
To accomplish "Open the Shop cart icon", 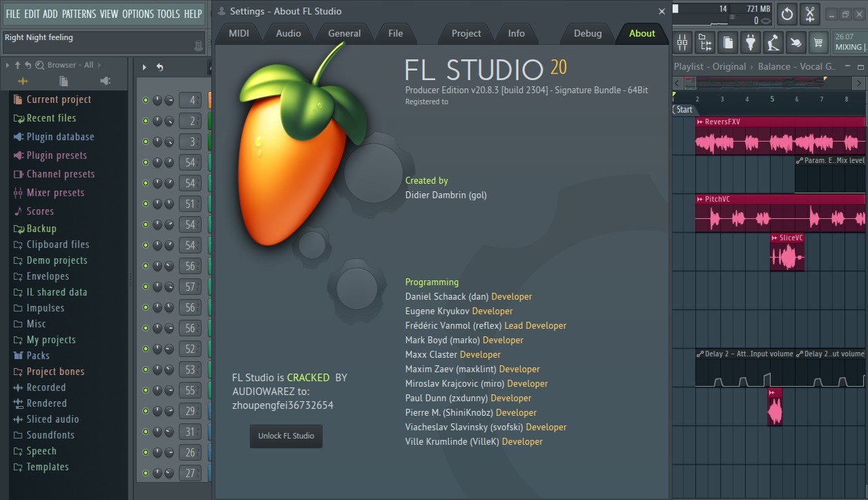I will 818,42.
